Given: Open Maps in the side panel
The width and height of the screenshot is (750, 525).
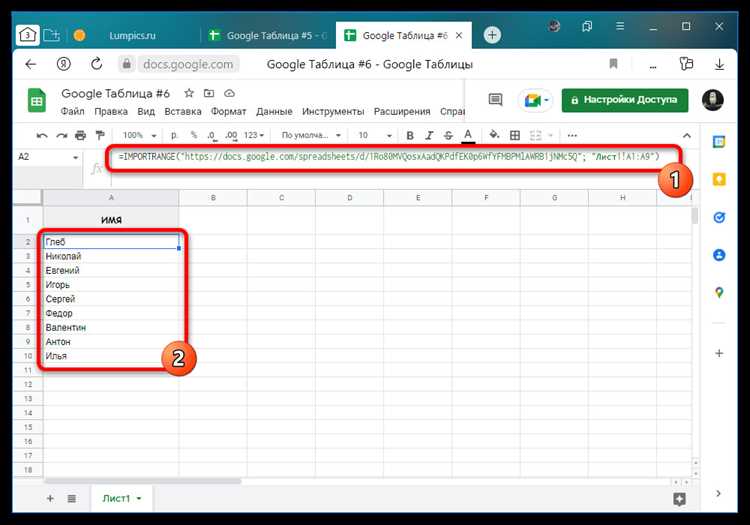Looking at the screenshot, I should click(719, 293).
